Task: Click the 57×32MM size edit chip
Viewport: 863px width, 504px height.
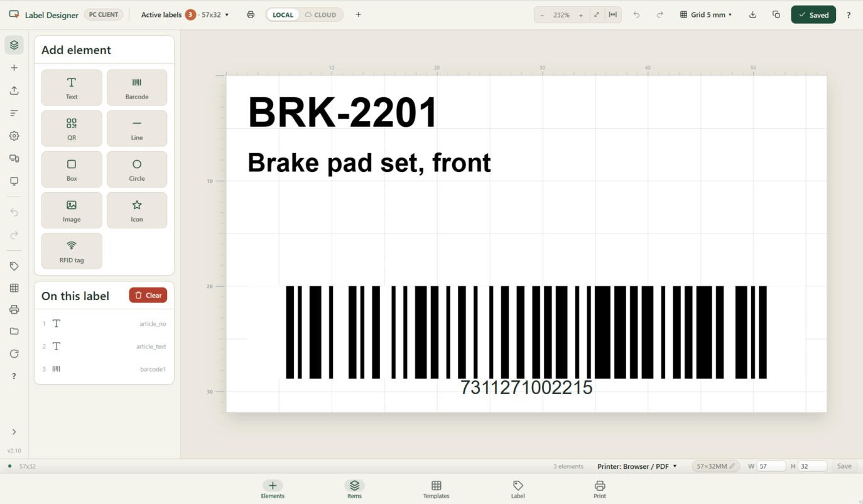Action: point(716,466)
